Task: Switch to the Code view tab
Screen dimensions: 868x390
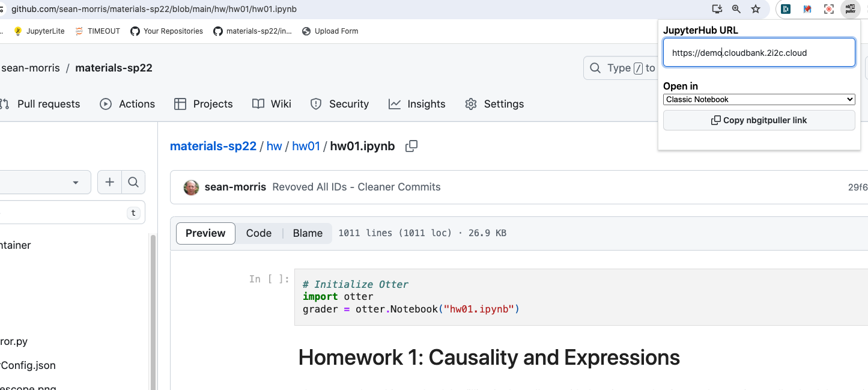Action: (258, 233)
